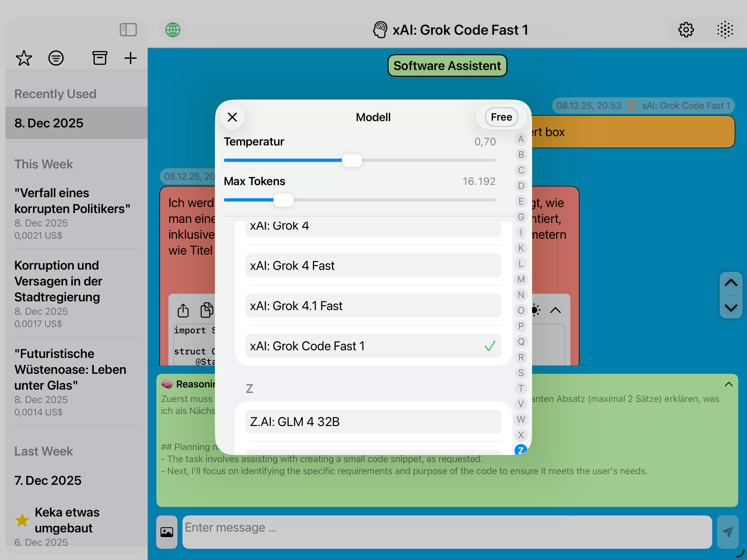Tap the brain emoji in Reasoning header
The height and width of the screenshot is (560, 747).
coord(167,384)
